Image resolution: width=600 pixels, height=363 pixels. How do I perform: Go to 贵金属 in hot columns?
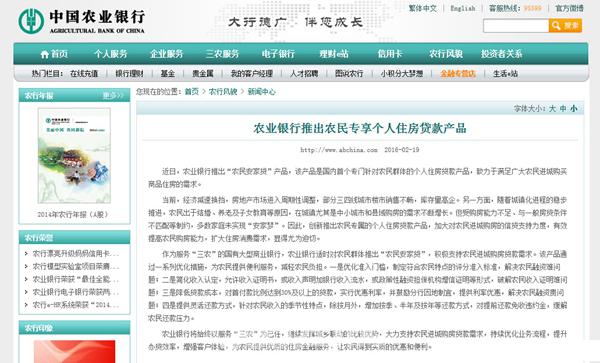(202, 73)
